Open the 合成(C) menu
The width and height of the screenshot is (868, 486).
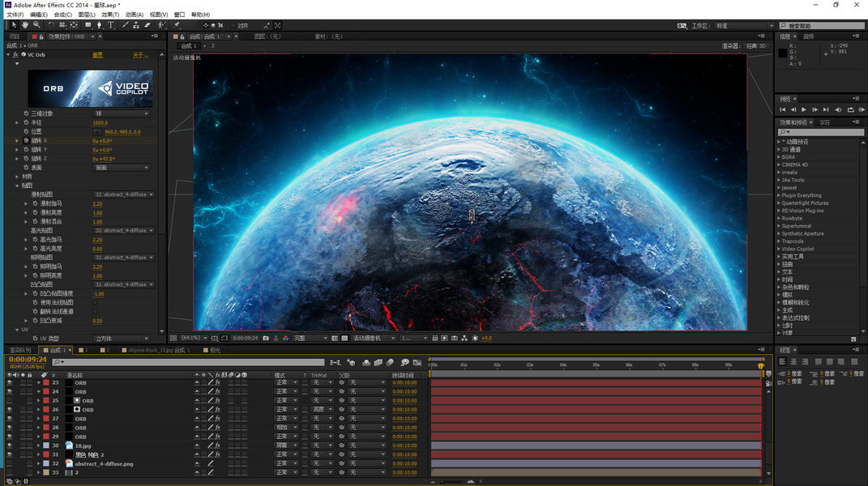click(62, 15)
